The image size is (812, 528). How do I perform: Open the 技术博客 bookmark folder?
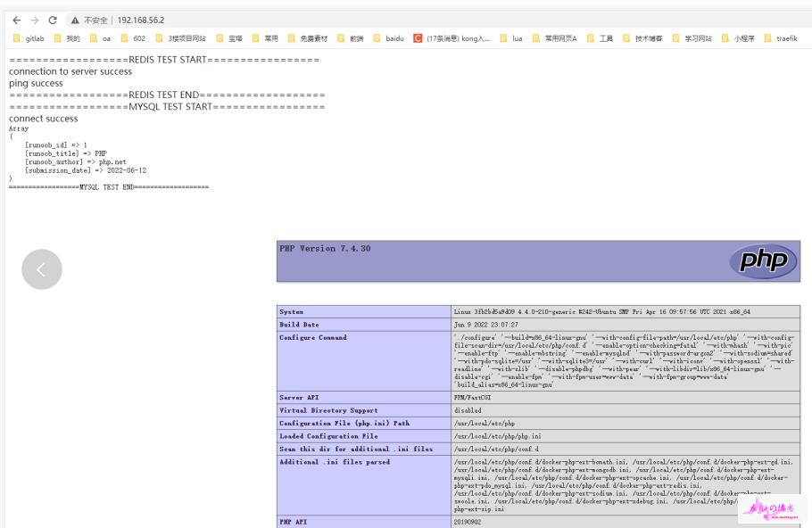click(642, 38)
